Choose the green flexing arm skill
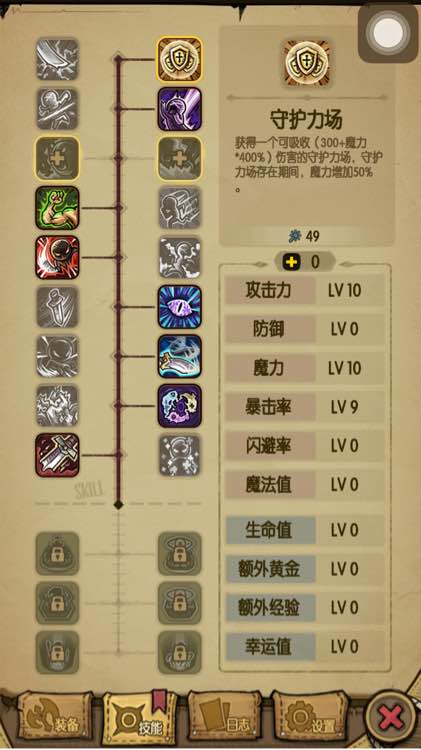 [57, 208]
